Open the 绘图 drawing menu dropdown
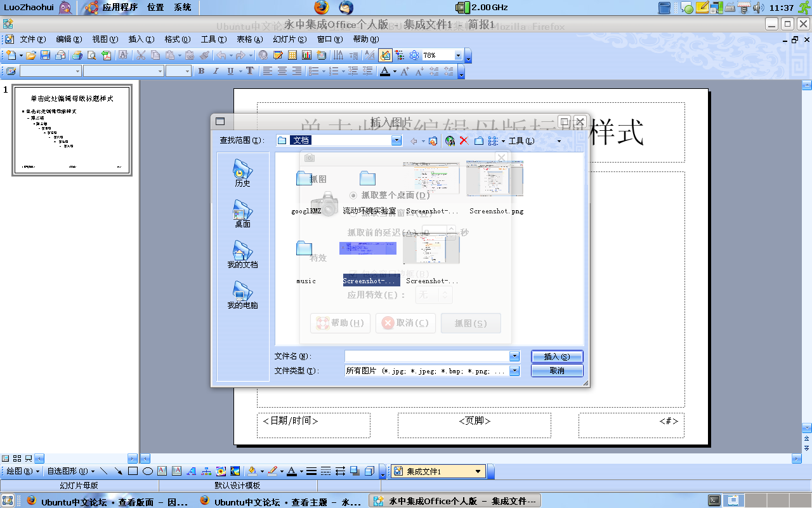 (x=22, y=471)
